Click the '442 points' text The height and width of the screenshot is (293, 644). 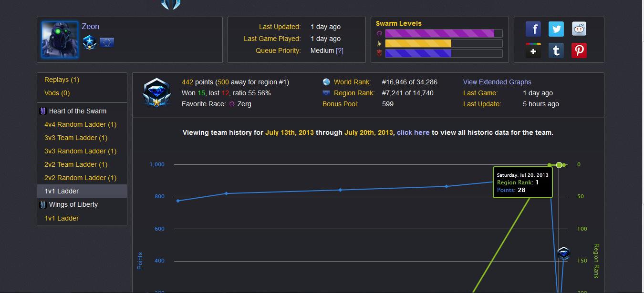click(197, 82)
